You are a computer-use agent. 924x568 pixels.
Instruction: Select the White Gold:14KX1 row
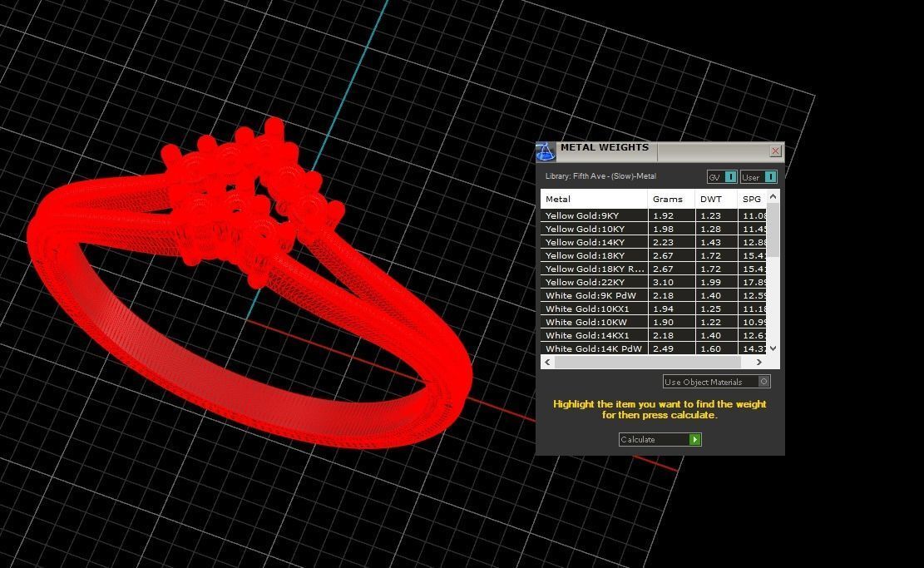(x=654, y=335)
